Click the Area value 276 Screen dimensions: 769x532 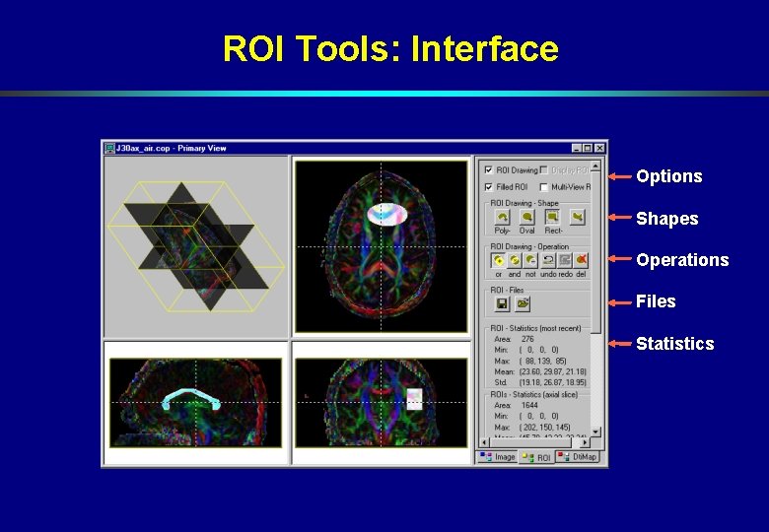pos(527,339)
